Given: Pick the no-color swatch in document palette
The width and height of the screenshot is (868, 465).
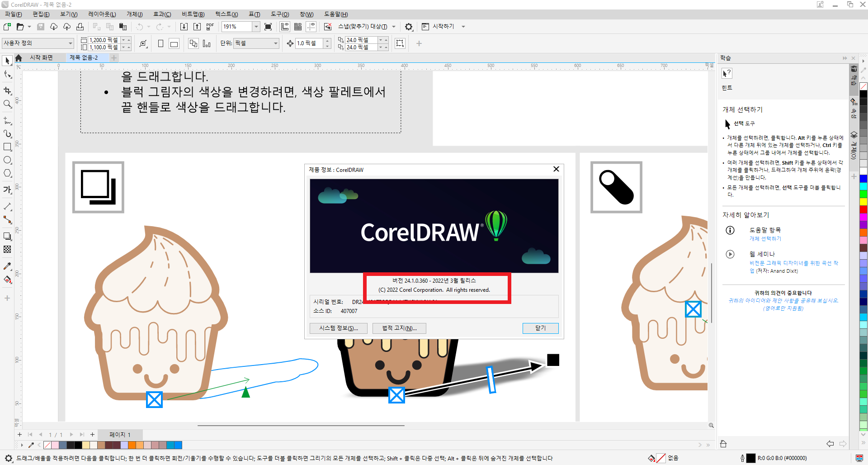Looking at the screenshot, I should coord(47,445).
